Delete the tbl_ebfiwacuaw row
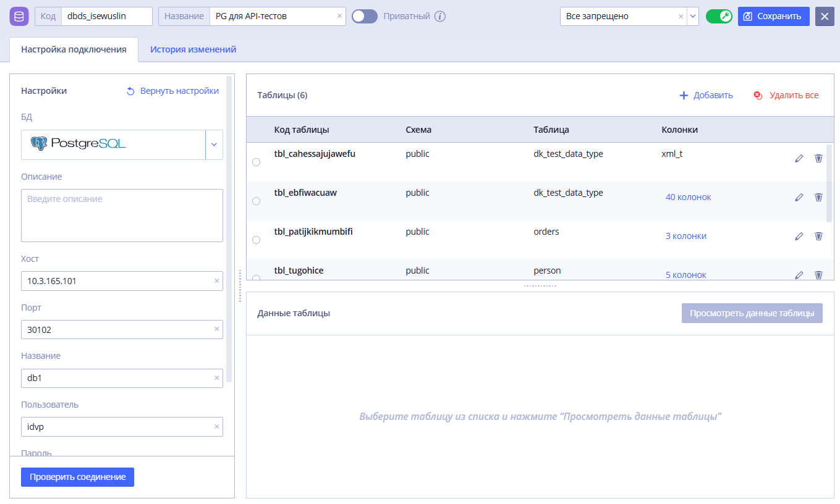 818,198
